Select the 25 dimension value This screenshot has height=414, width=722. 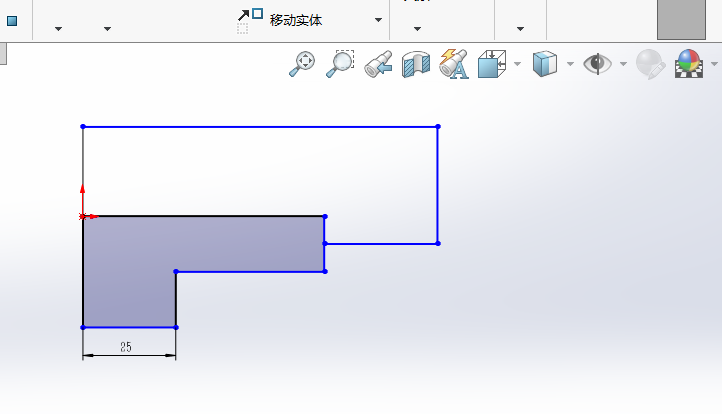click(x=126, y=347)
